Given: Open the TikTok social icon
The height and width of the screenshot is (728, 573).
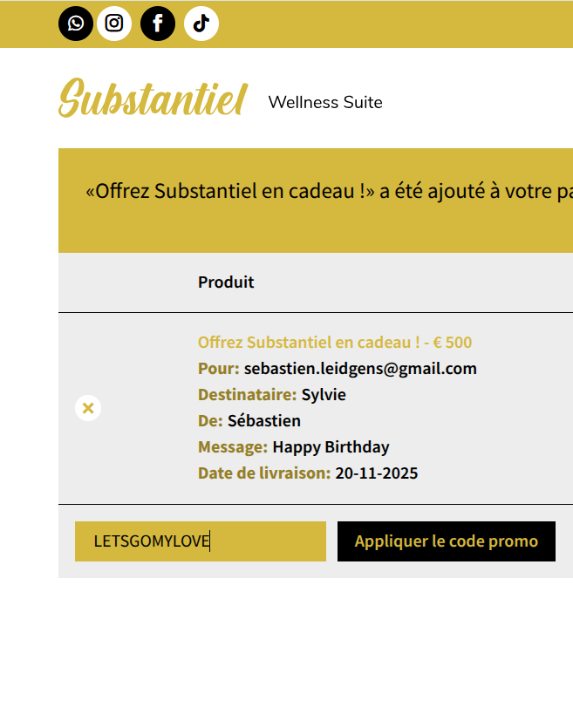Looking at the screenshot, I should tap(201, 24).
